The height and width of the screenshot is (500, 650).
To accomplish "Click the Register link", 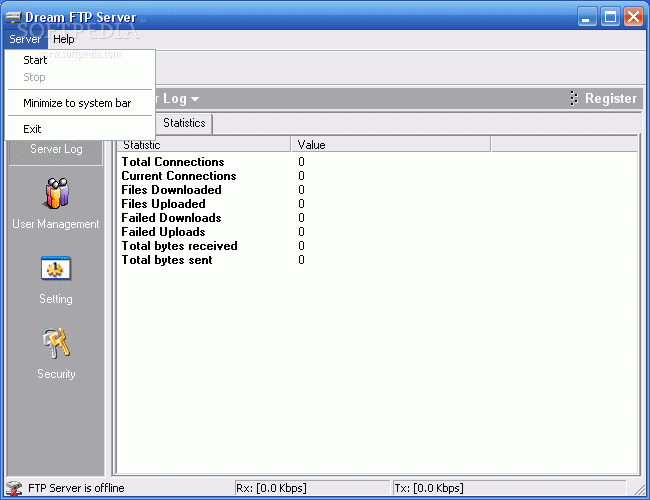I will pos(611,98).
